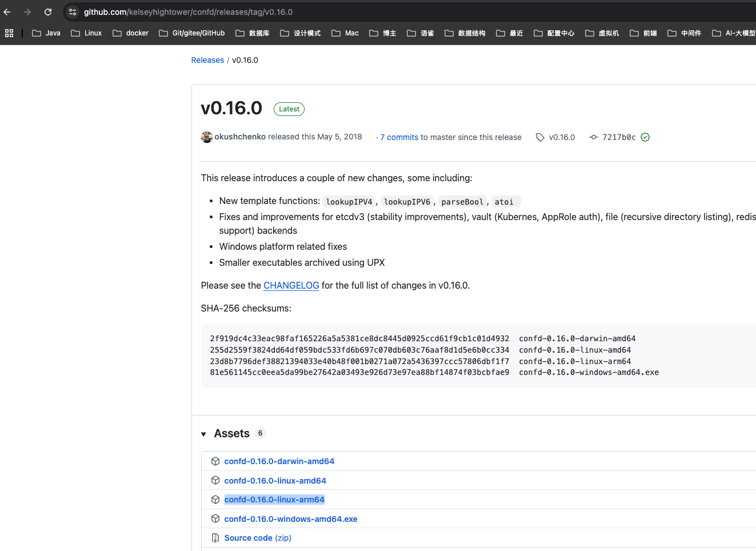Open the 数据结构 bookmarks folder
This screenshot has height=551, width=756.
tap(465, 33)
